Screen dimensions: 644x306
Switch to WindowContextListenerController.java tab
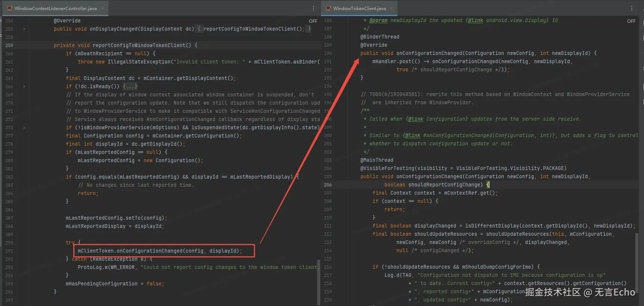tap(55, 8)
